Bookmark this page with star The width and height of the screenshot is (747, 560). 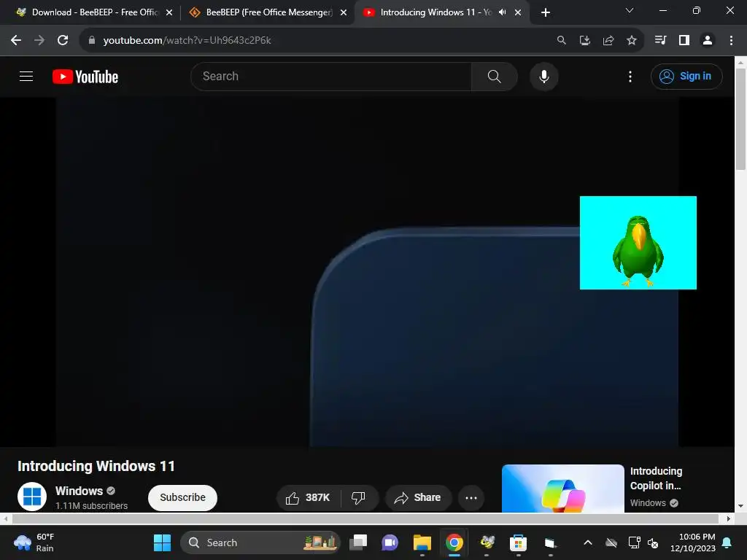coord(632,41)
